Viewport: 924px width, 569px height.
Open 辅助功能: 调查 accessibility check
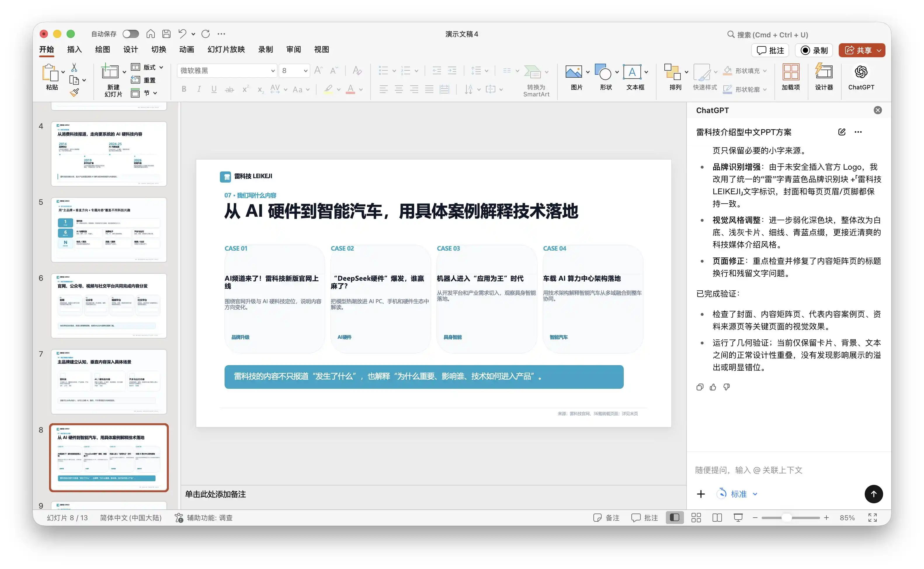(x=204, y=518)
